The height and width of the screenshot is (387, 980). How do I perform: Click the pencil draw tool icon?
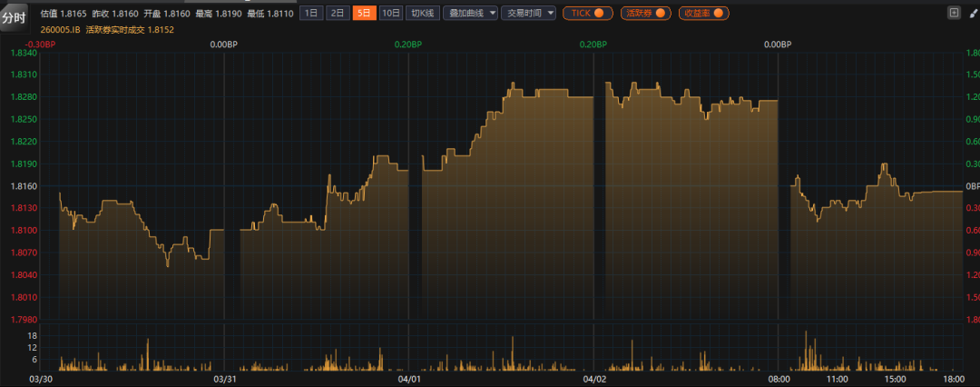pos(972,13)
